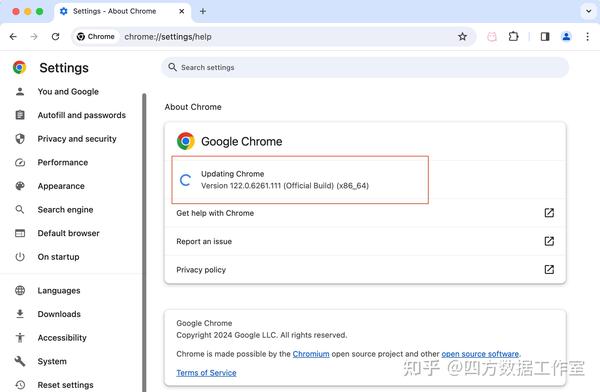This screenshot has width=600, height=392.
Task: Click the sidebar vertical scrollbar
Action: click(144, 243)
